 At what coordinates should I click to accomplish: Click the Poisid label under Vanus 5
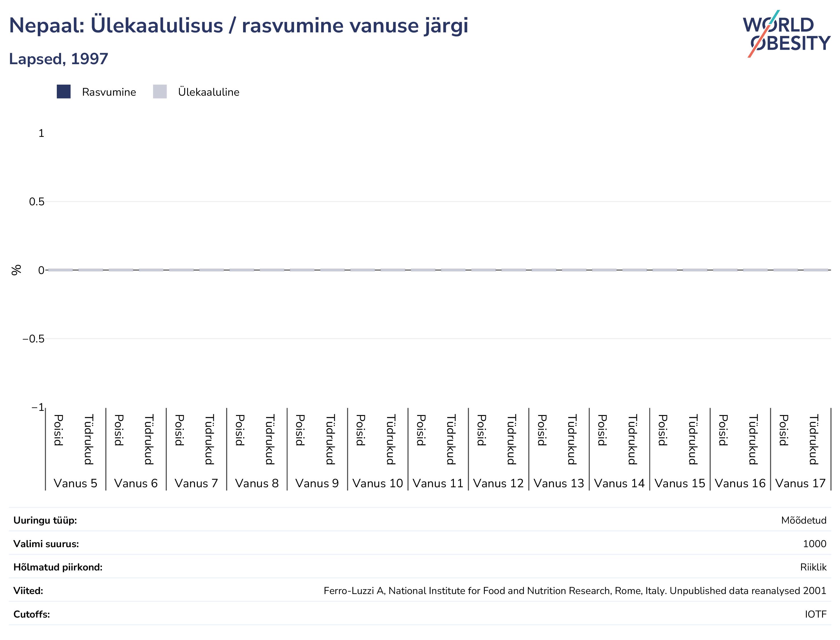[x=58, y=430]
